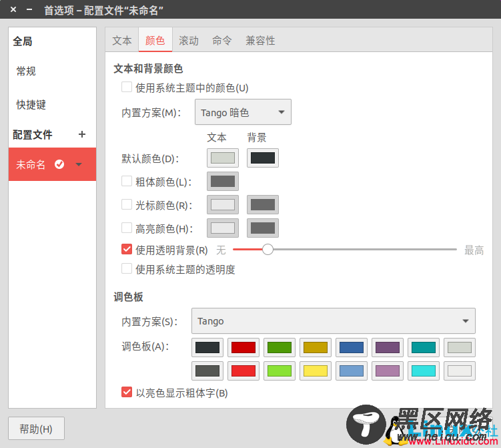This screenshot has width=501, height=448.
Task: Click the light blue palette swatch
Action: (352, 371)
